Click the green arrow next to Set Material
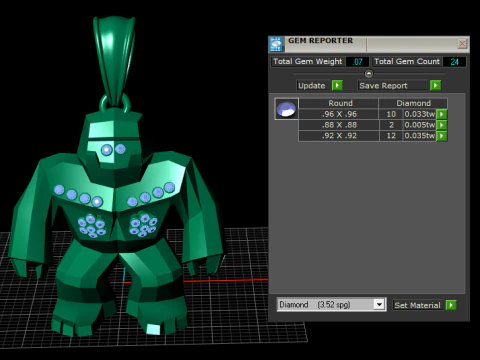Viewport: 480px width, 360px height. click(451, 305)
